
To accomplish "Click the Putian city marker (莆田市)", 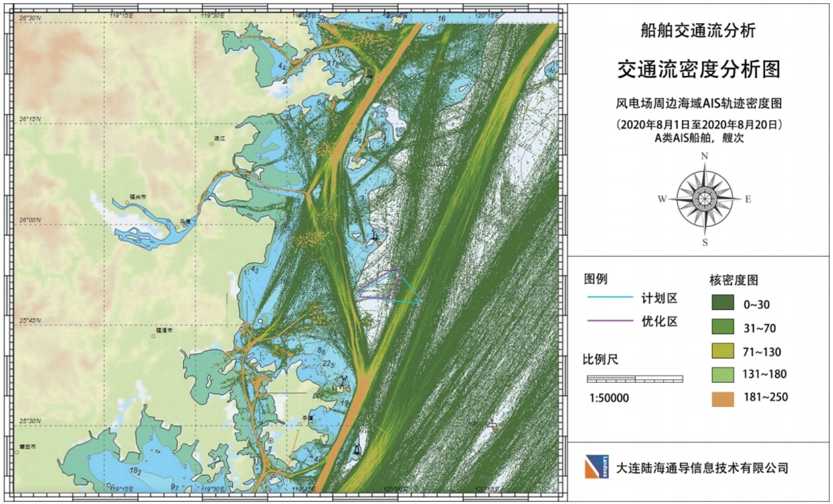I will point(17,452).
